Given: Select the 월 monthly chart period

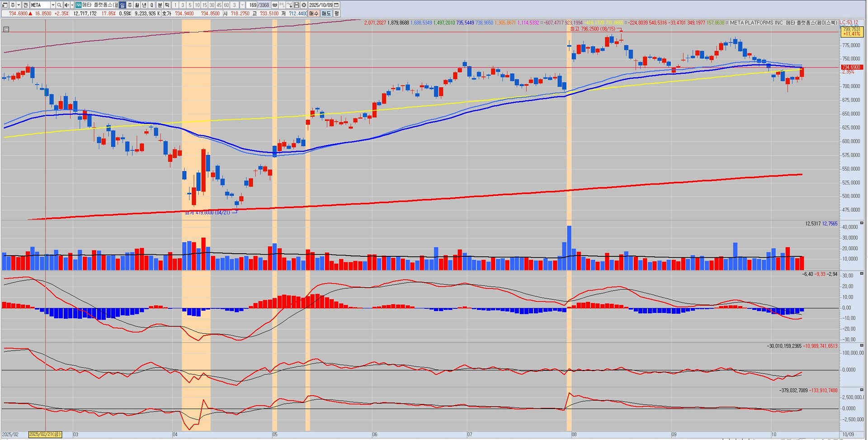Looking at the screenshot, I should point(137,5).
